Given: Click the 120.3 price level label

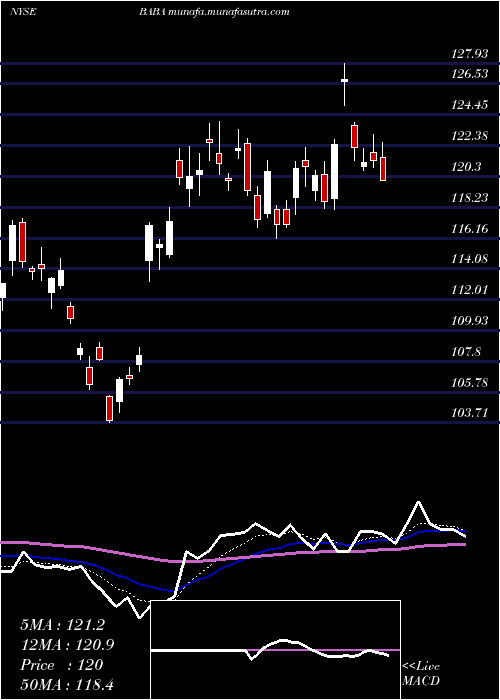Looking at the screenshot, I should pyautogui.click(x=466, y=167).
